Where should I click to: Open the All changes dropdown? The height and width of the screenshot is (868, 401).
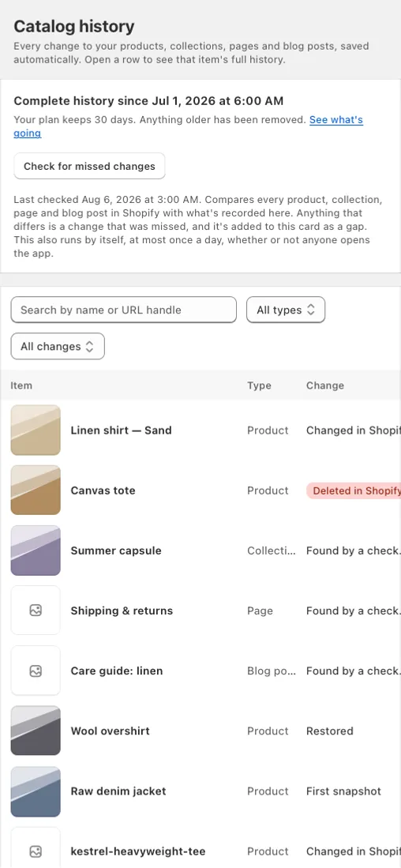click(58, 347)
